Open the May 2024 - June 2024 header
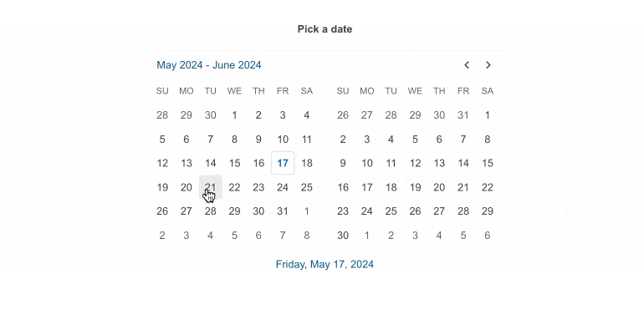Viewport: 644px width, 320px height. pyautogui.click(x=209, y=65)
